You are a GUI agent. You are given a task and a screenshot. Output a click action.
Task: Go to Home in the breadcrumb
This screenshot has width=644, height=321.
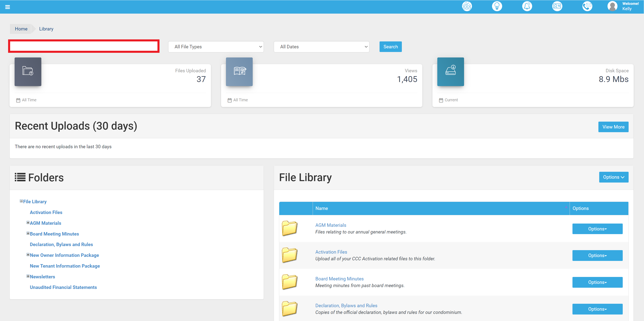[21, 29]
